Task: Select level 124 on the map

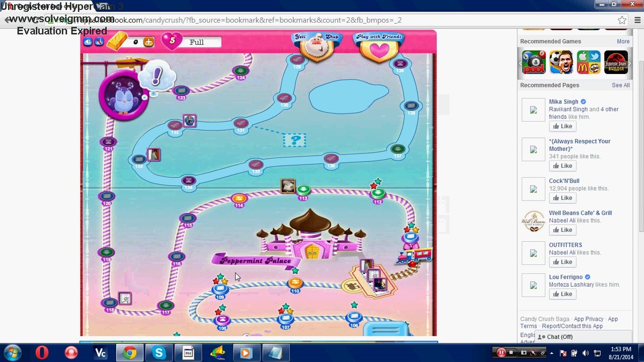Action: point(241,71)
